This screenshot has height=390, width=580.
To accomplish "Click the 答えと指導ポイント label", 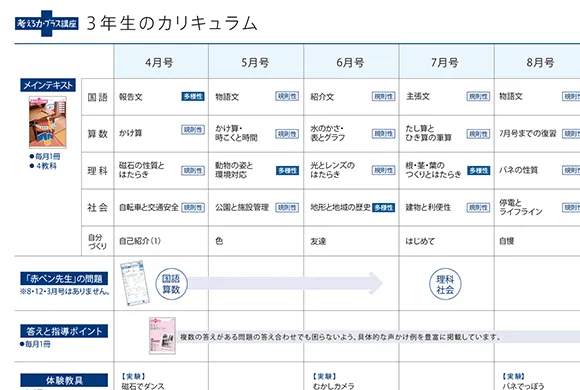I will (x=64, y=331).
